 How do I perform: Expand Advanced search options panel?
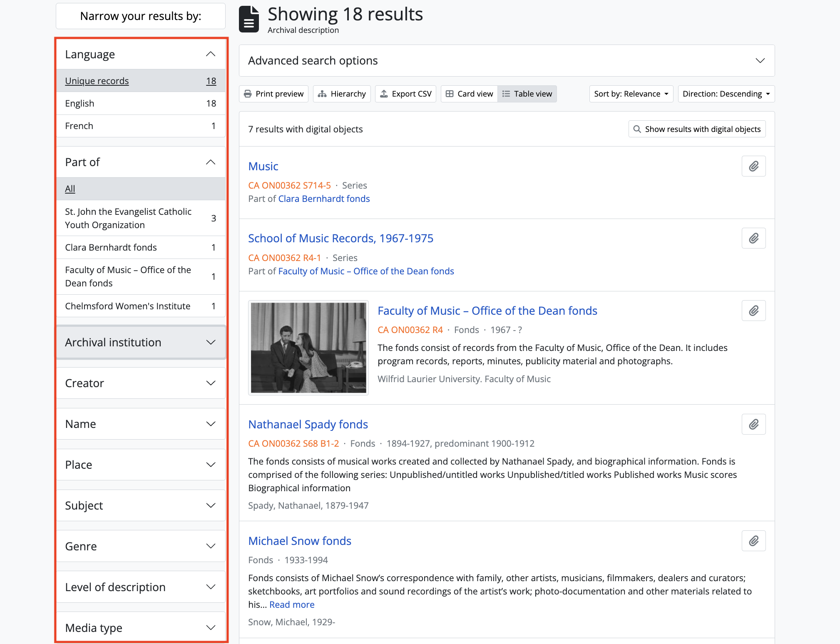click(507, 61)
